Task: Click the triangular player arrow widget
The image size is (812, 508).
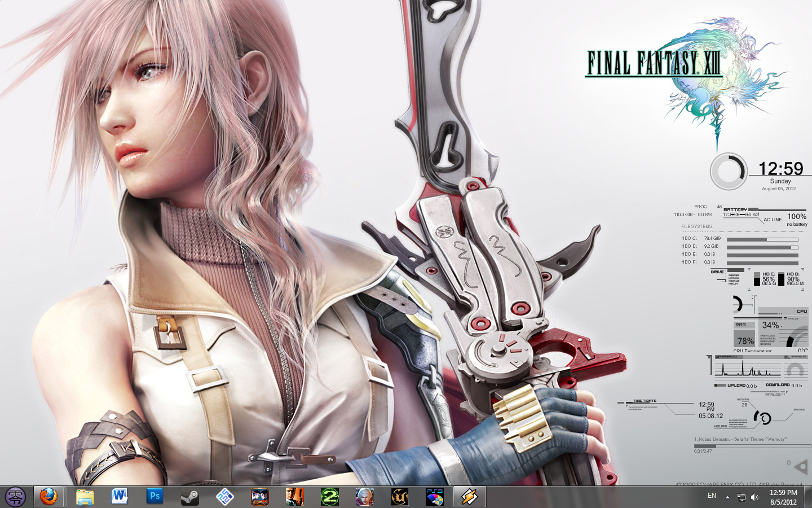Action: [x=801, y=467]
